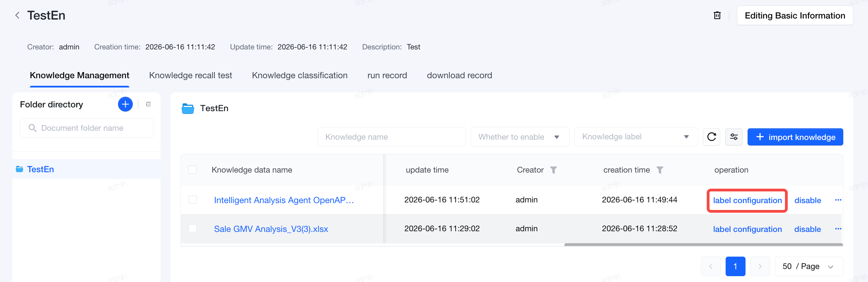Check the Sale GMV Analysis row checkbox

tap(193, 228)
